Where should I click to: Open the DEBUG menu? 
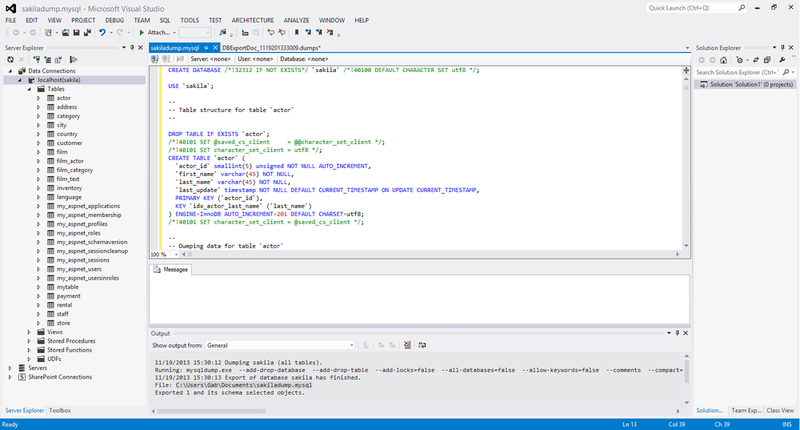[x=114, y=20]
